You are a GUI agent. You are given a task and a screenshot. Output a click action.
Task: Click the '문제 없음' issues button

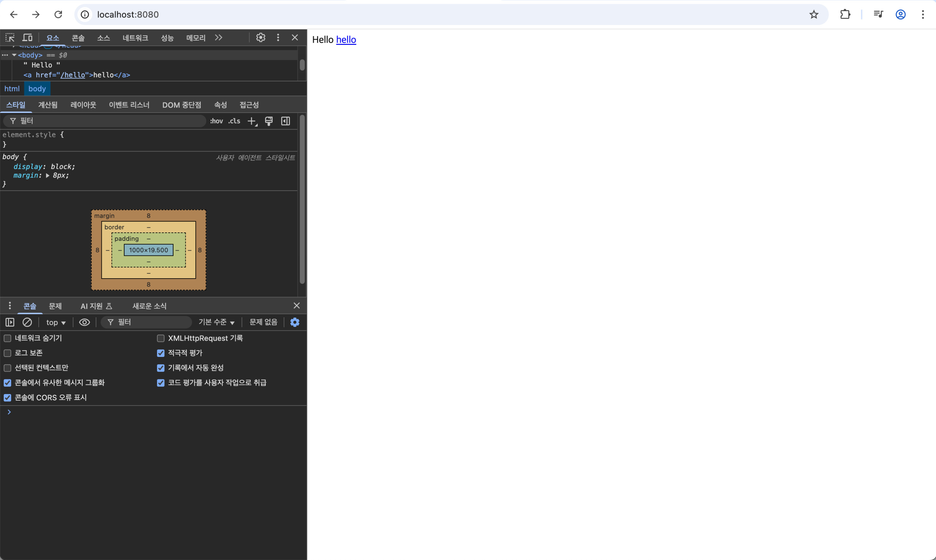tap(263, 322)
